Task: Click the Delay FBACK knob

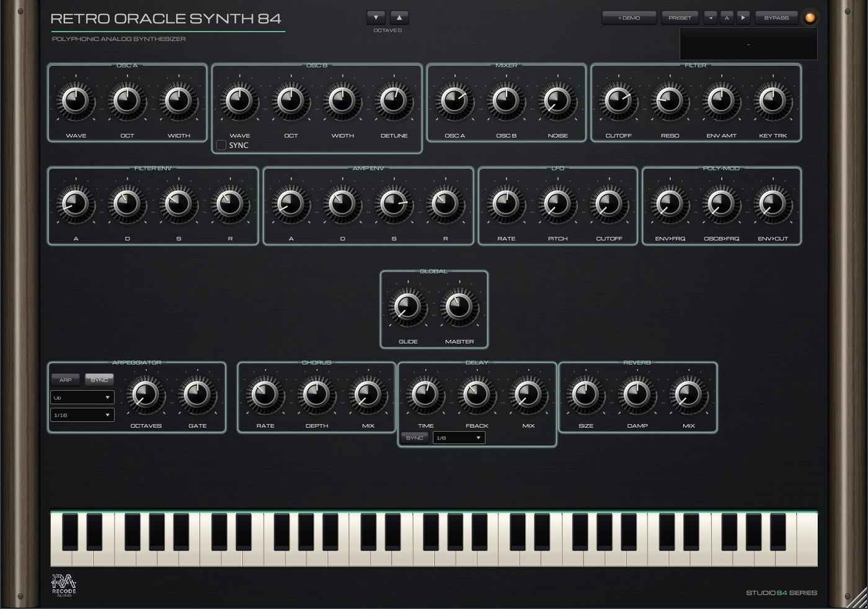Action: (x=477, y=394)
